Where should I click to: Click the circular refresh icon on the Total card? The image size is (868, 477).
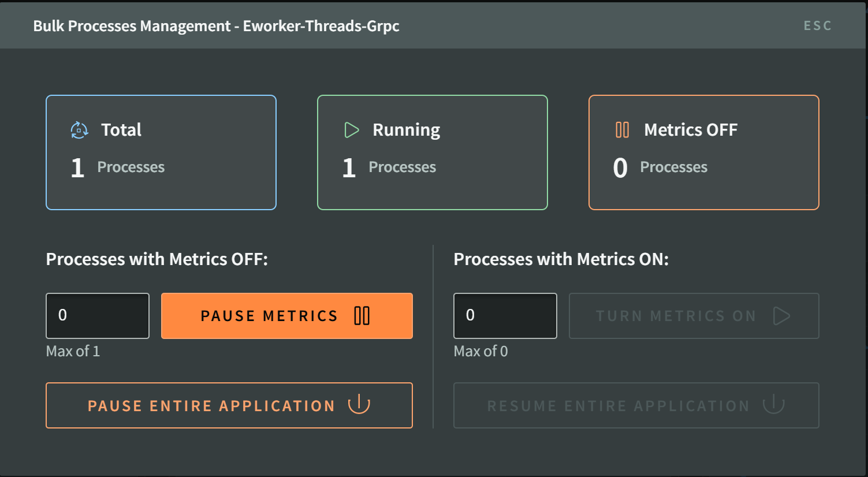(79, 130)
